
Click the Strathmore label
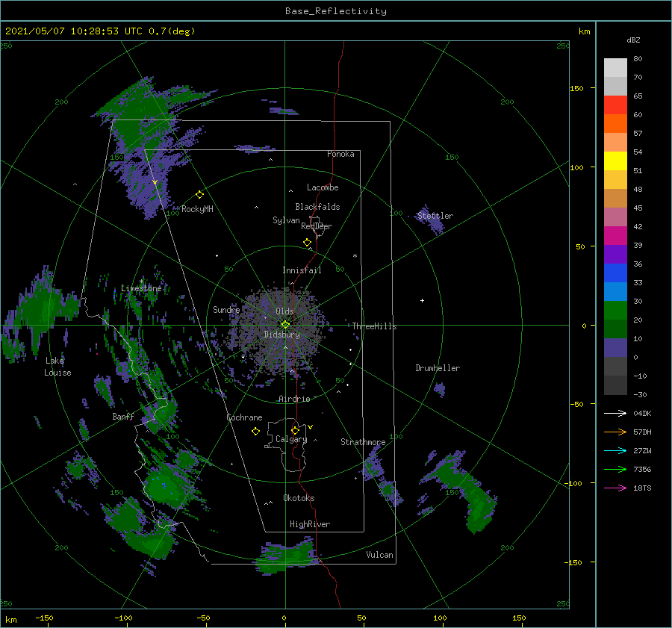pyautogui.click(x=363, y=442)
